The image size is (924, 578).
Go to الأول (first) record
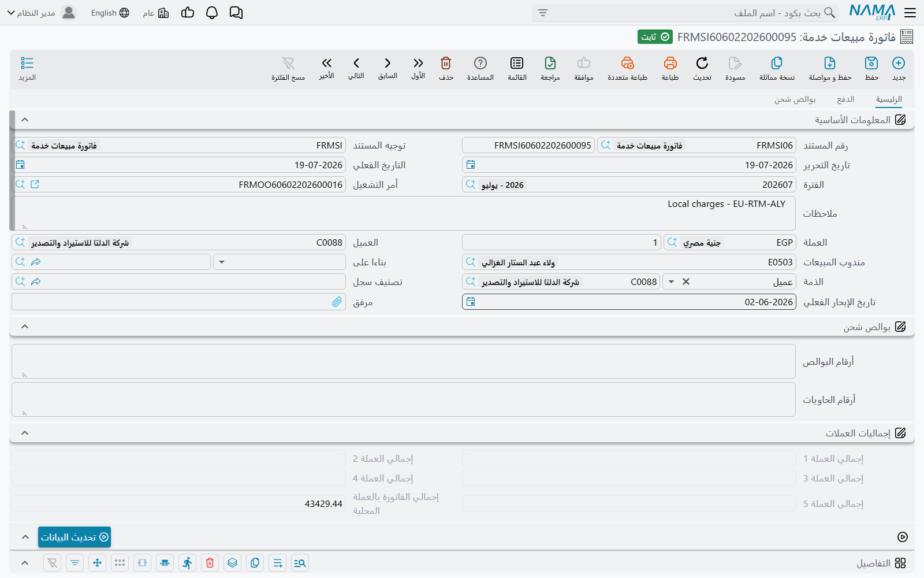418,63
